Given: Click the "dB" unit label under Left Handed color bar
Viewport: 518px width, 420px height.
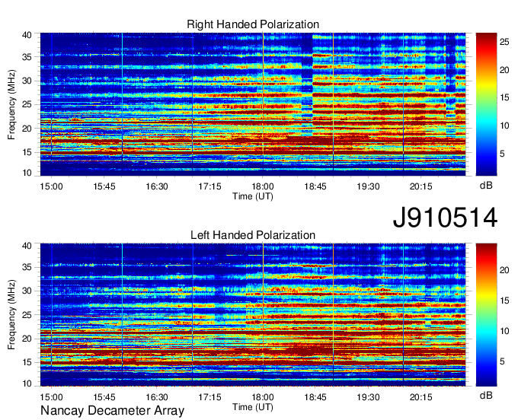Looking at the screenshot, I should pyautogui.click(x=486, y=396).
